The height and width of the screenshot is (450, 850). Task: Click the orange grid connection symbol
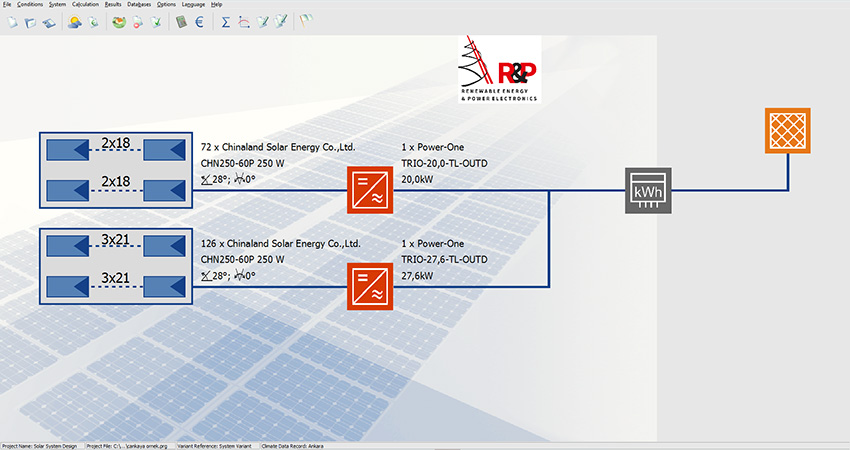[x=788, y=131]
